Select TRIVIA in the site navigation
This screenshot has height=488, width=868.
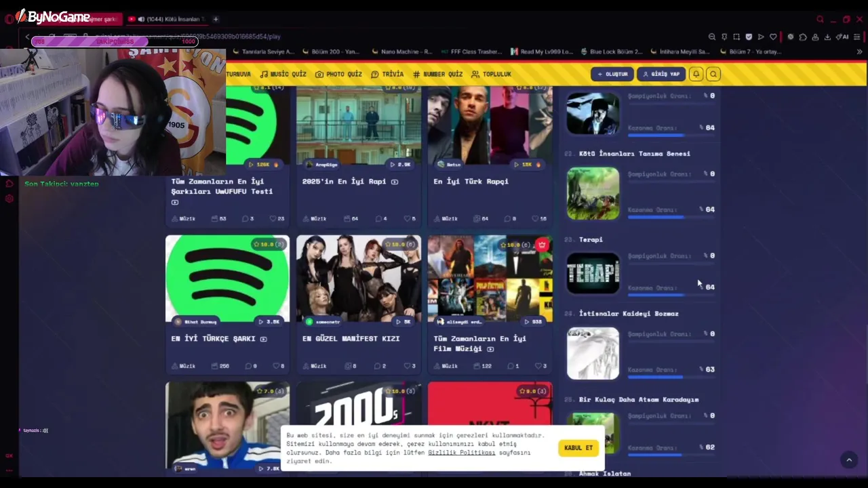(387, 74)
